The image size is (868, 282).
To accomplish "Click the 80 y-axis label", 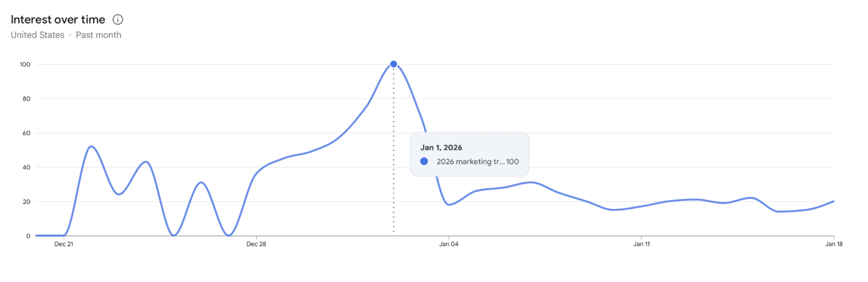I will [x=26, y=99].
